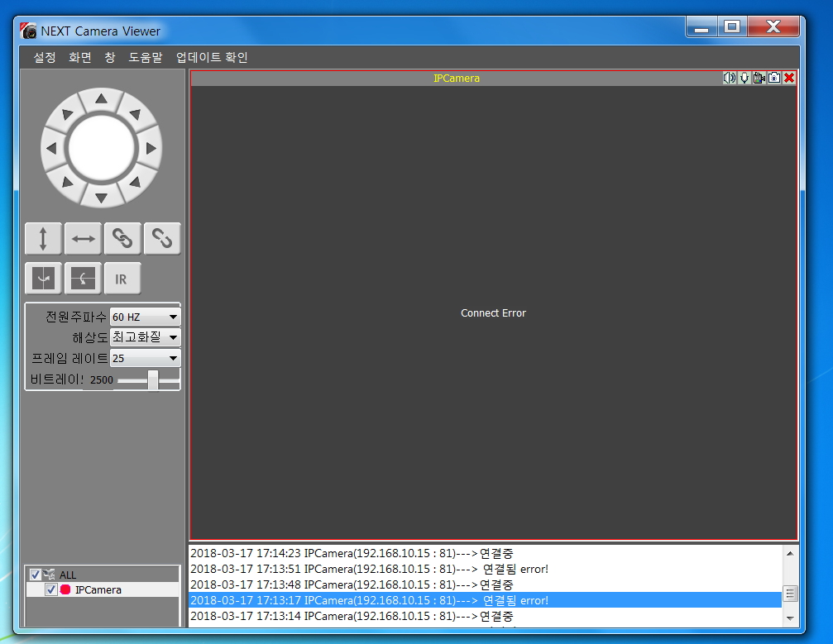Click the linked chain icon button
Image resolution: width=833 pixels, height=644 pixels.
pos(122,239)
